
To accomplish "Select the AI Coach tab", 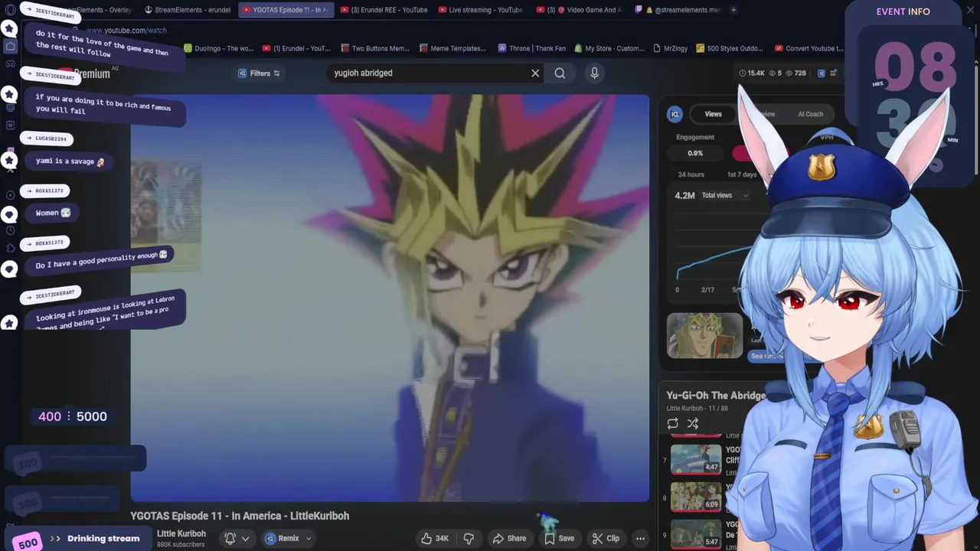I will point(810,114).
